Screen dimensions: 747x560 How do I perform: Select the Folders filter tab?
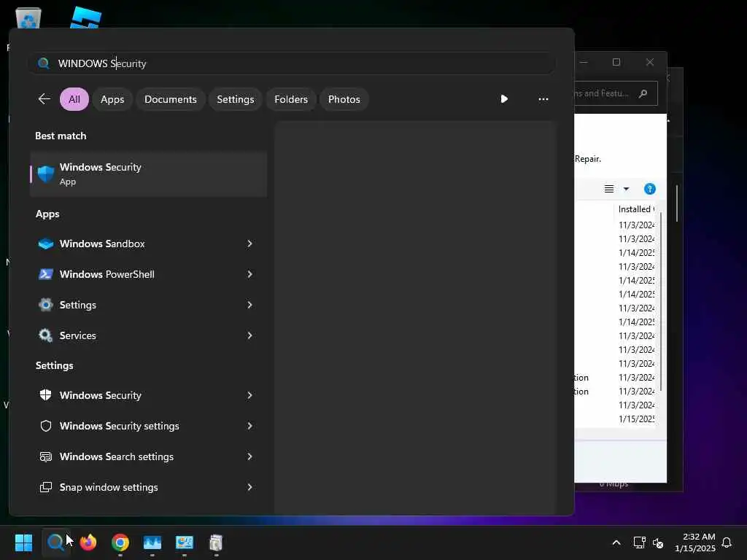pyautogui.click(x=291, y=99)
